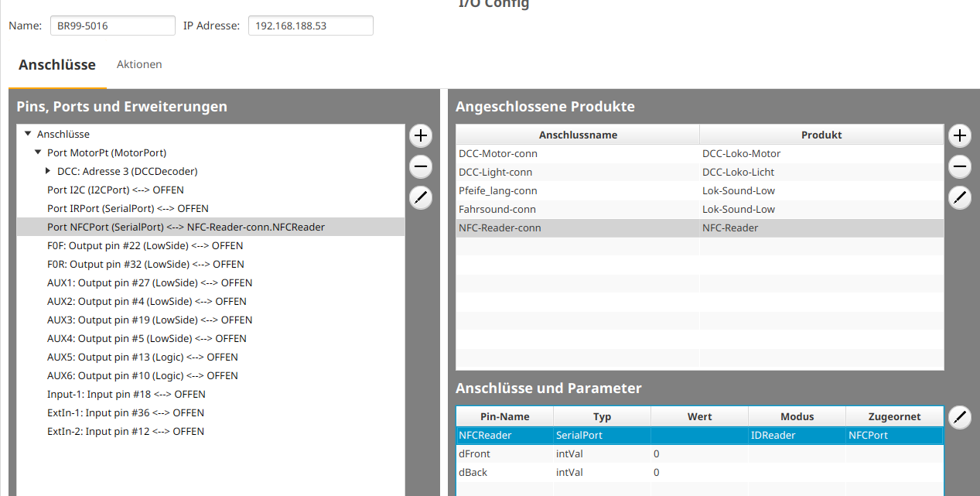This screenshot has width=980, height=496.
Task: Collapse the Anschlüsse tree root
Action: tap(27, 133)
